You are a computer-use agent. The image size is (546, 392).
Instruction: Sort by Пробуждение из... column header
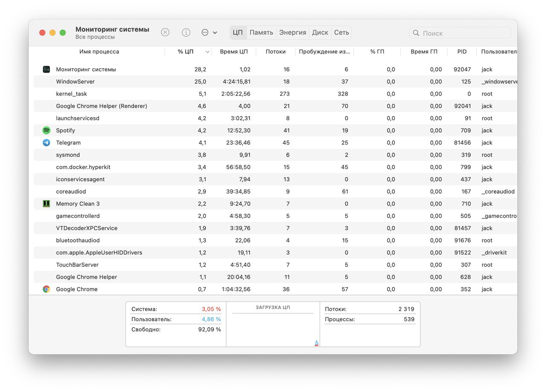tap(324, 52)
